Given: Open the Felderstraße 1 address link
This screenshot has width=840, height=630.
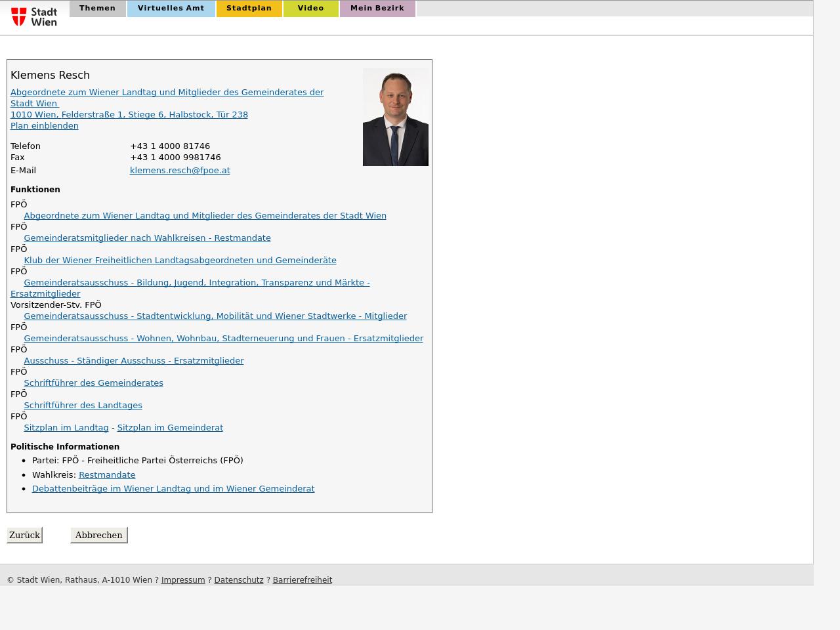Looking at the screenshot, I should [129, 115].
